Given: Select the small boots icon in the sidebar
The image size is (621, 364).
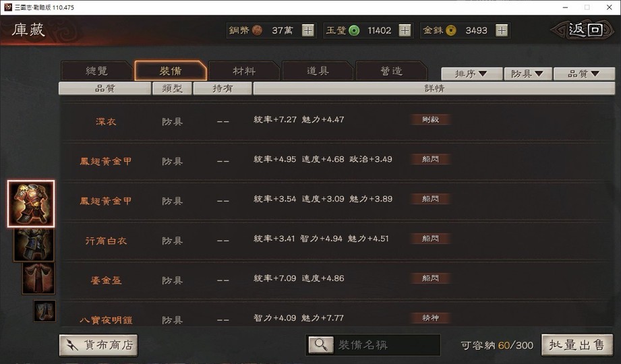Looking at the screenshot, I should pyautogui.click(x=45, y=311).
